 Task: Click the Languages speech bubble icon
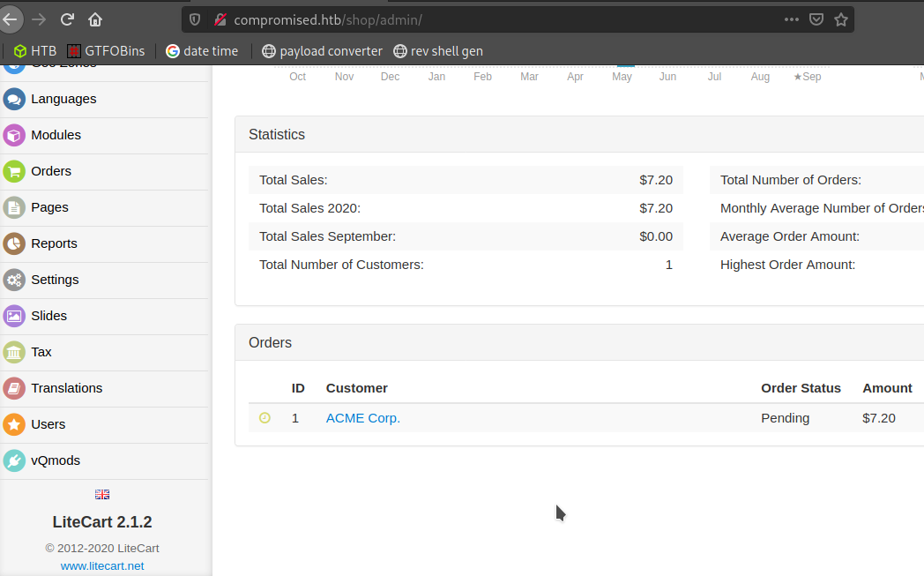point(14,99)
